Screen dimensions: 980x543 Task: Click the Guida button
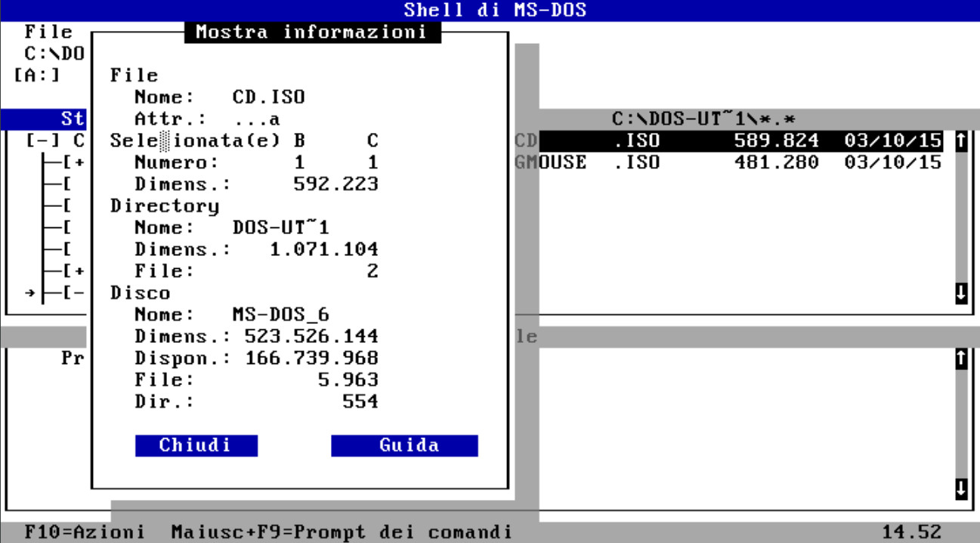pos(404,446)
